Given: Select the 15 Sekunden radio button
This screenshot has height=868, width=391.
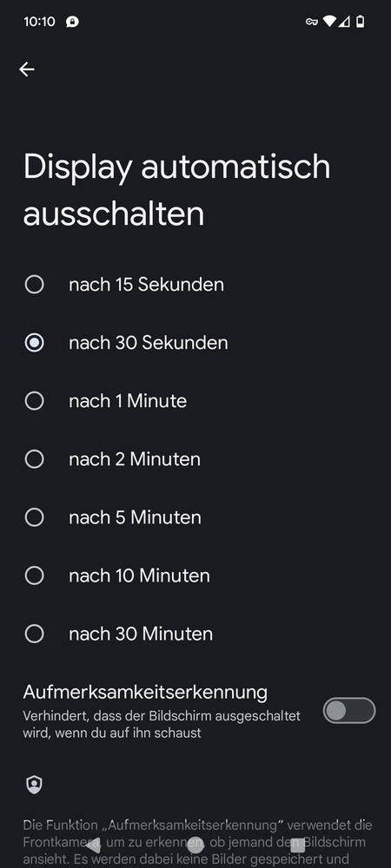Looking at the screenshot, I should coord(35,285).
